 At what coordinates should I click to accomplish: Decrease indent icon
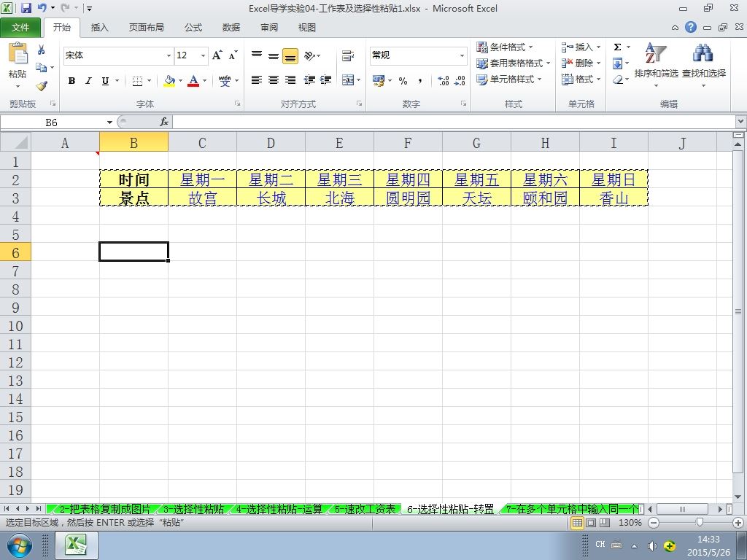click(x=309, y=80)
